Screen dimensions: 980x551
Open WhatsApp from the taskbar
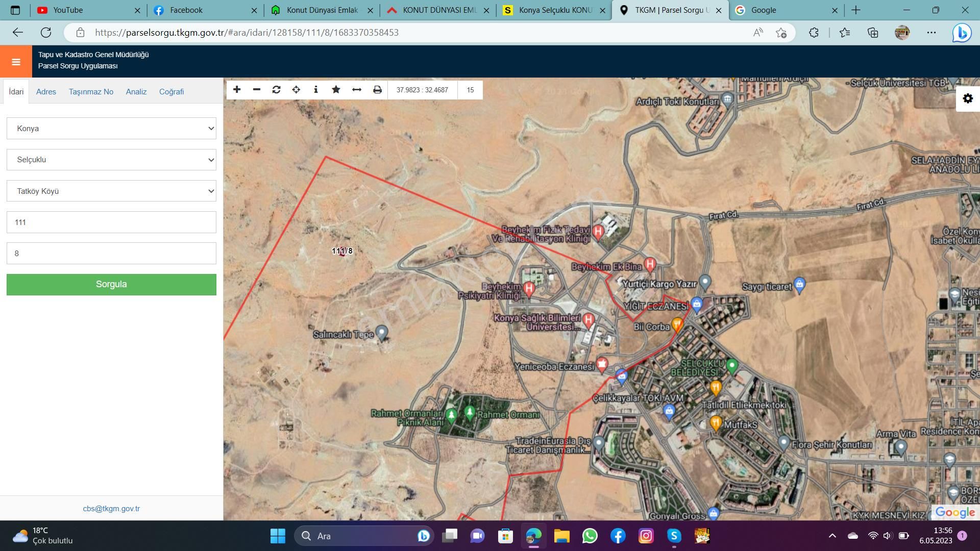(x=590, y=536)
